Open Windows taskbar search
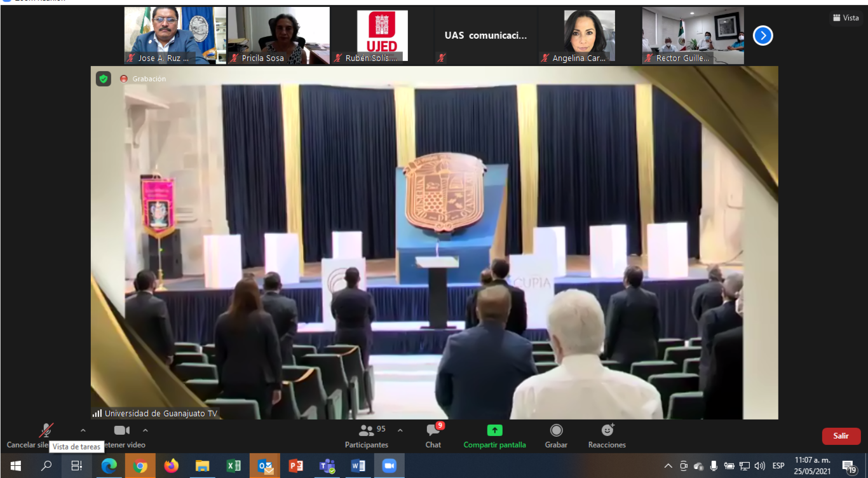 [x=46, y=466]
